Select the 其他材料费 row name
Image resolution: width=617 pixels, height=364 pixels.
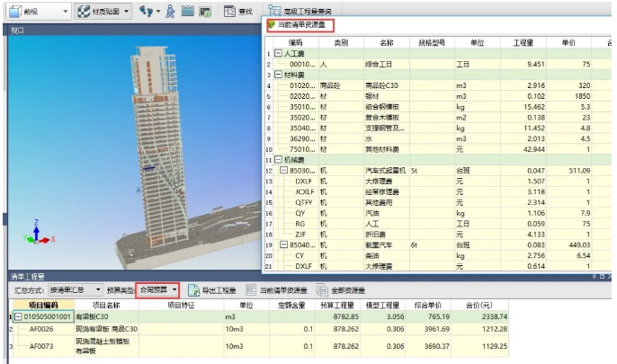(x=387, y=149)
